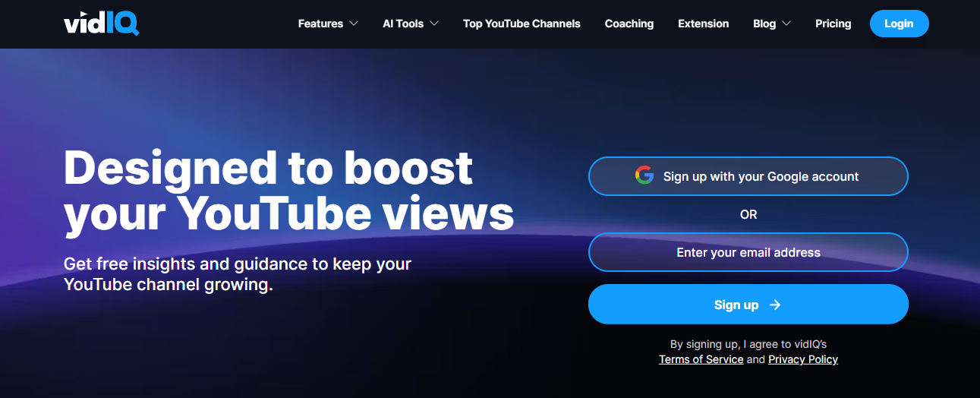
Task: Select the Blog menu label
Action: pyautogui.click(x=764, y=24)
